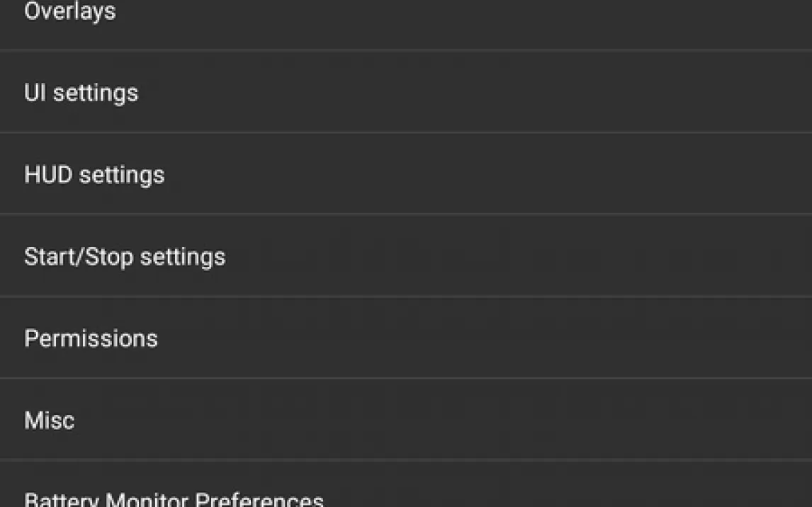The height and width of the screenshot is (507, 812).
Task: Open Start/Stop settings
Action: point(405,256)
